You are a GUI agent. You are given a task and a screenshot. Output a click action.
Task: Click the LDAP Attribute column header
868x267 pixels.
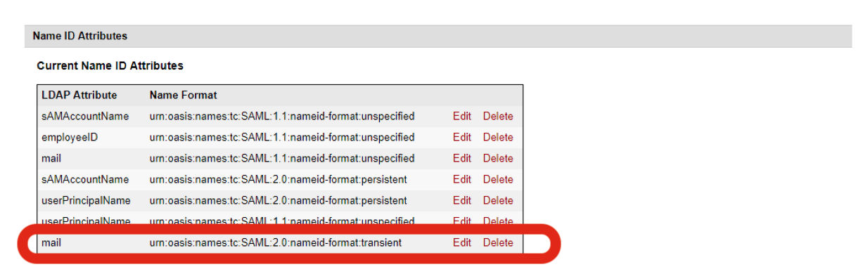pyautogui.click(x=79, y=95)
